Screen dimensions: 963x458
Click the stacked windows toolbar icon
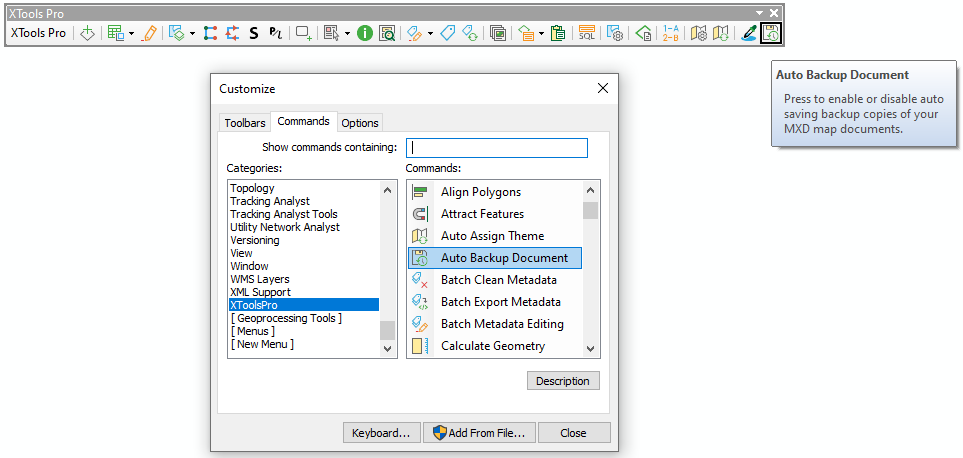tap(498, 33)
